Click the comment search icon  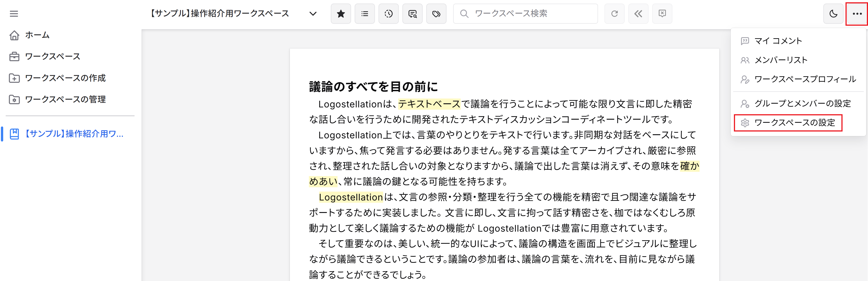[x=413, y=14]
